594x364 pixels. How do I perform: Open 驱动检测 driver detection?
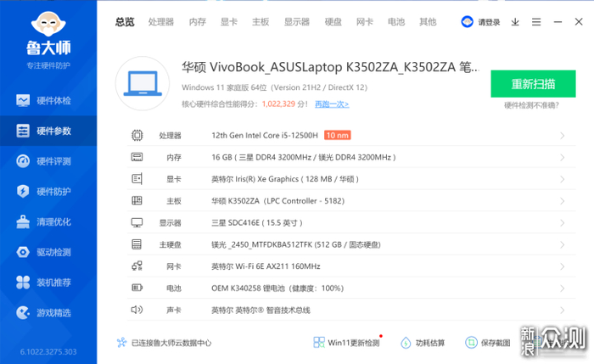click(48, 252)
